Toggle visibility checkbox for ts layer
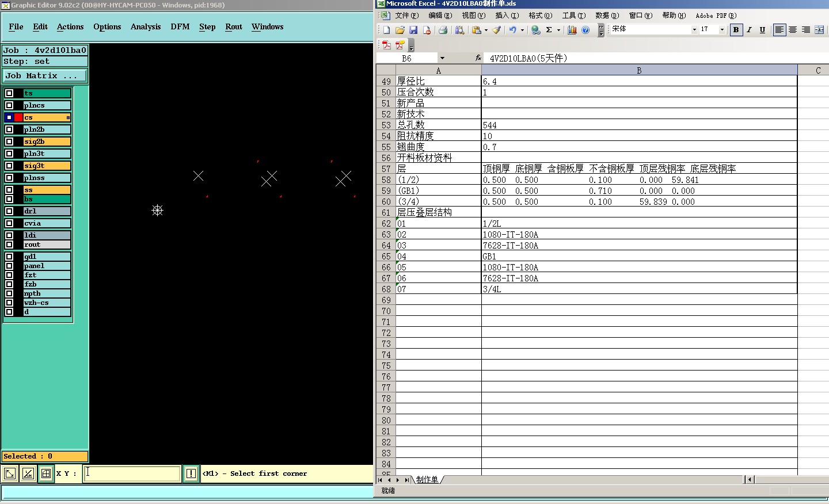 tap(9, 93)
